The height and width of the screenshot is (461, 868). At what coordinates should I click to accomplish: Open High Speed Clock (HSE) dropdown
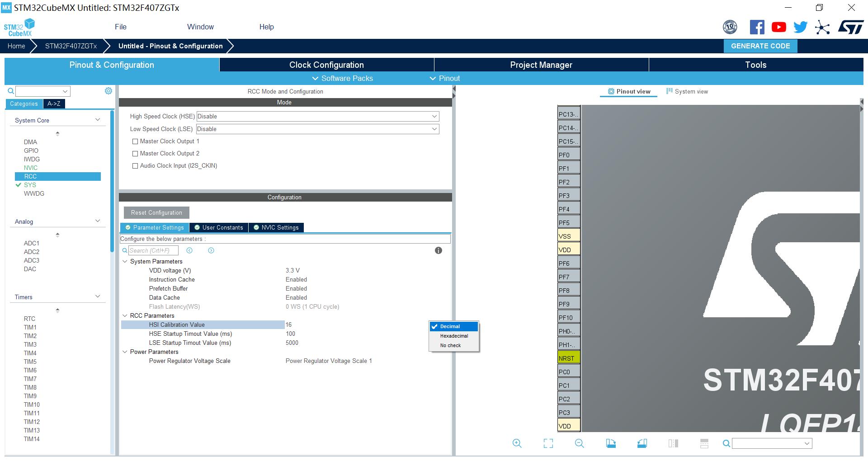(318, 117)
